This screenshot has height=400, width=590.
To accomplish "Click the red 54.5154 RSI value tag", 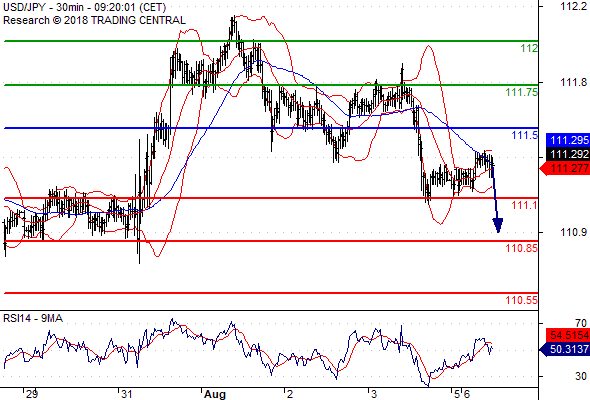I will pyautogui.click(x=568, y=335).
